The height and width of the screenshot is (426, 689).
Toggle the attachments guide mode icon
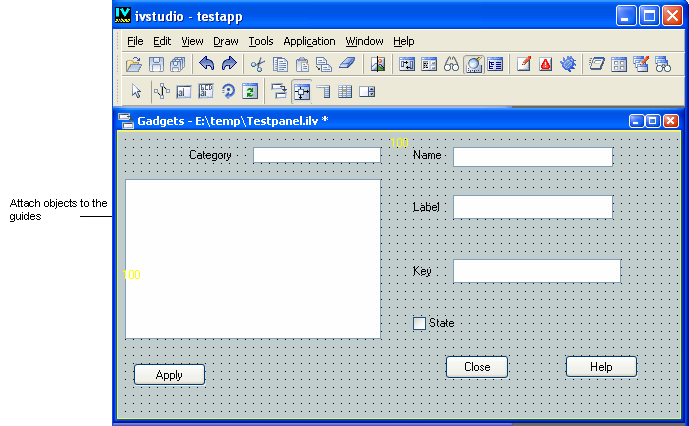point(301,92)
